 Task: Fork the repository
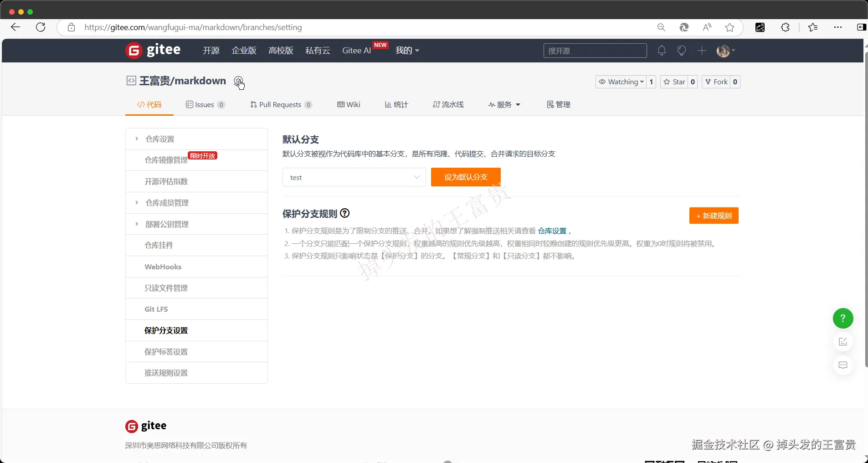[716, 82]
